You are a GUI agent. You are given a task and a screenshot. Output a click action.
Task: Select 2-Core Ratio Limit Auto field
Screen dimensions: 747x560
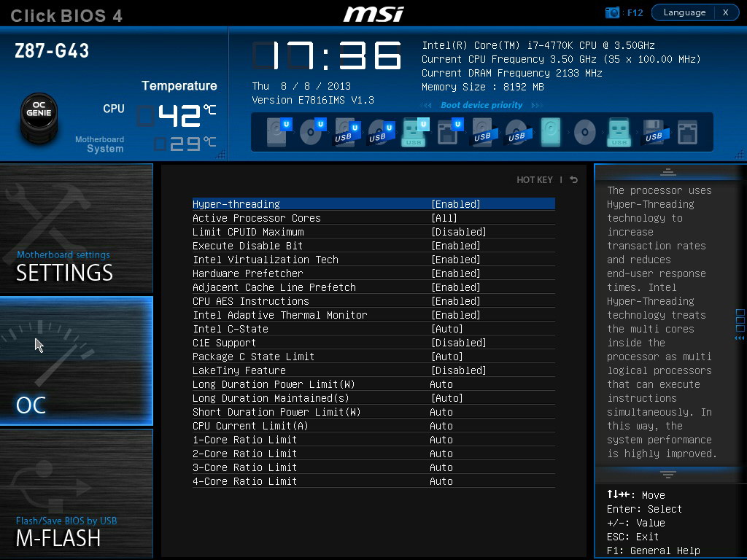click(441, 453)
